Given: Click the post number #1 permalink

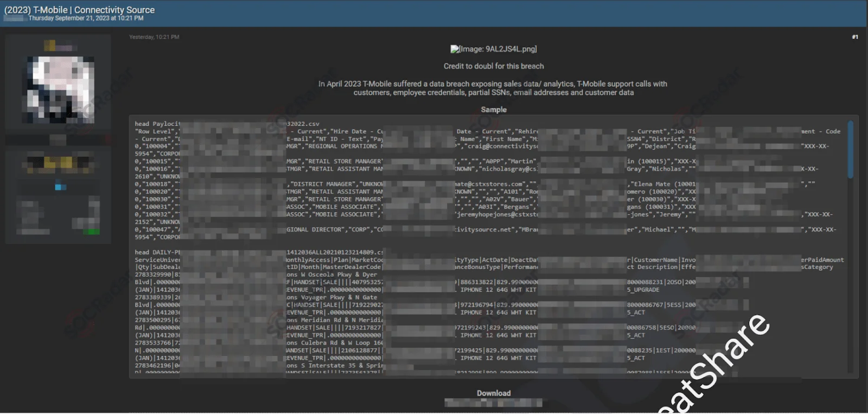Looking at the screenshot, I should 855,37.
